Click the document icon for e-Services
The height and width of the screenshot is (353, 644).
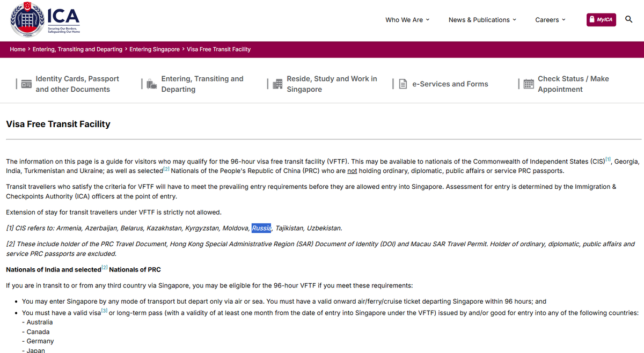tap(403, 84)
